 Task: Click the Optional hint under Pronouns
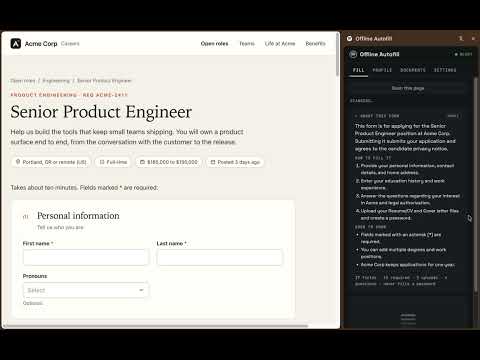coord(33,303)
